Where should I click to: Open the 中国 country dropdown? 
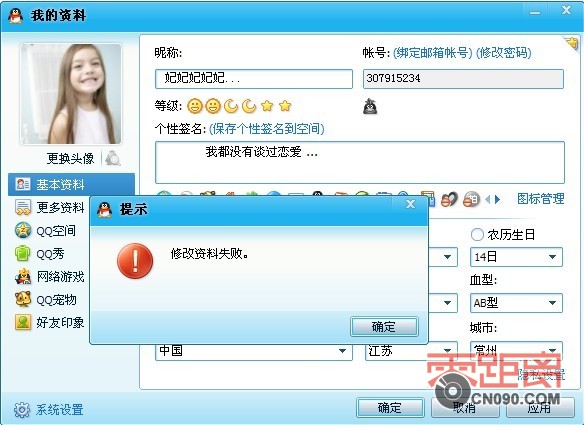pos(254,351)
